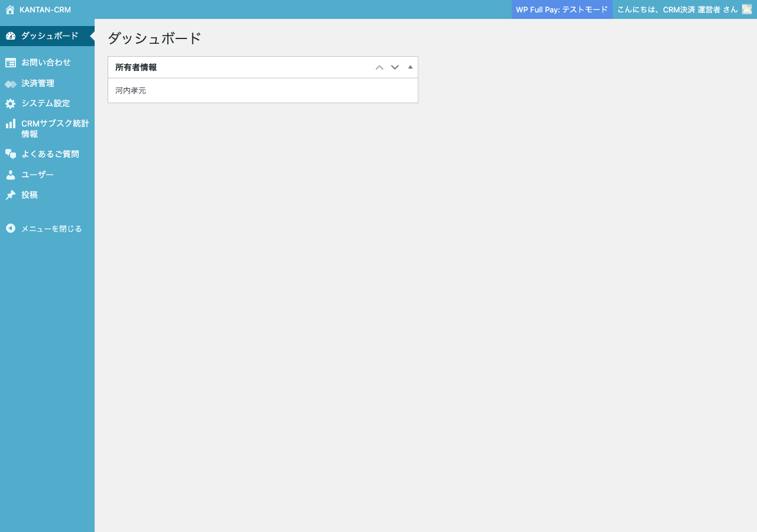Open WP Full Pay: テストモード
Screen dimensions: 757x532
[562, 9]
